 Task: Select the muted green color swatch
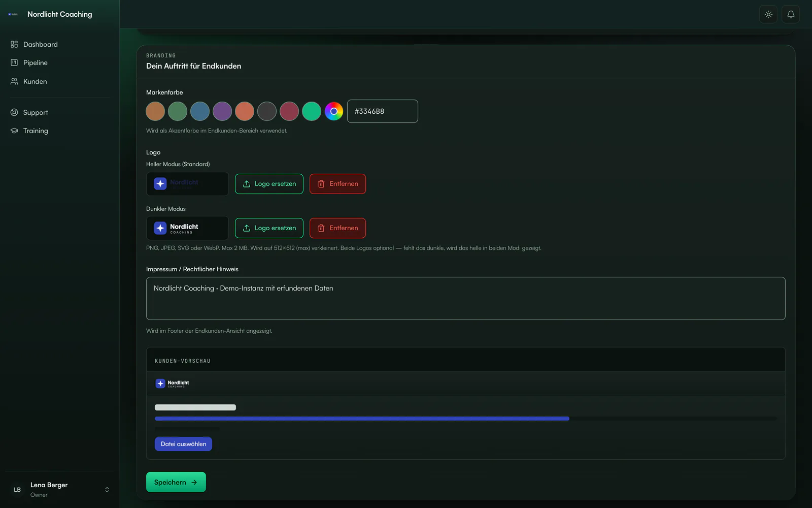(x=178, y=111)
